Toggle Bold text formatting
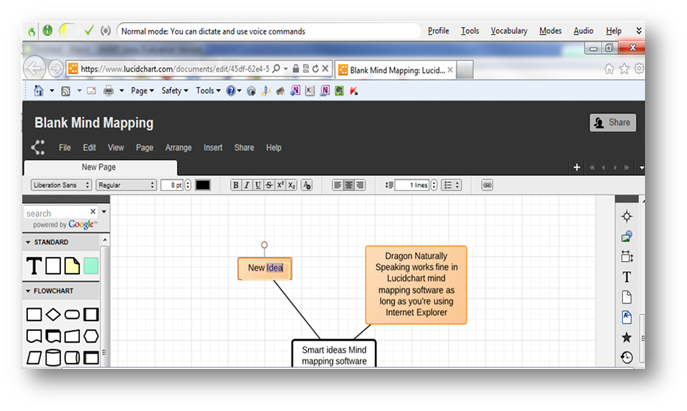 (236, 185)
